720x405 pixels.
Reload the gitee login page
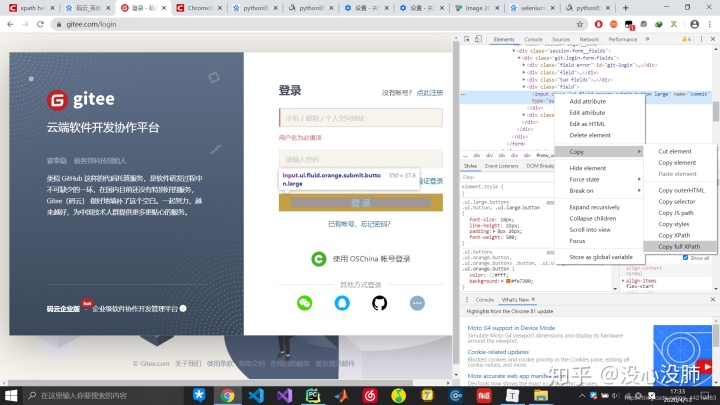[40, 24]
